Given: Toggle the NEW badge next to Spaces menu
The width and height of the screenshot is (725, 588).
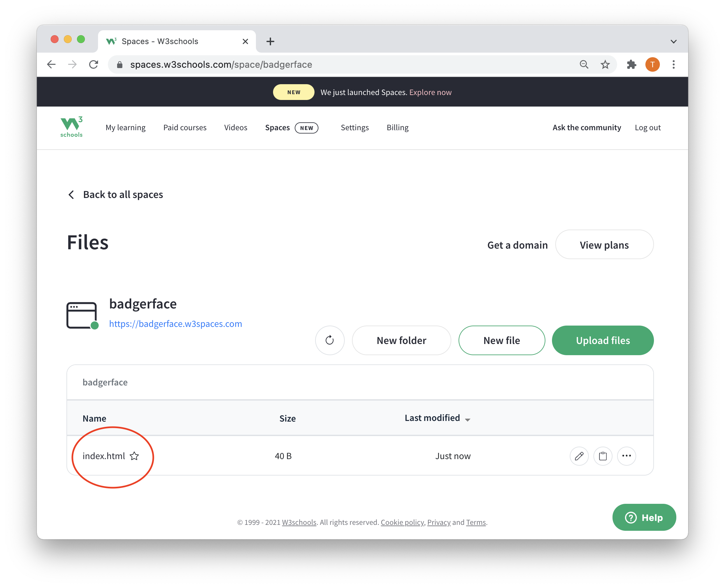Looking at the screenshot, I should (x=307, y=127).
